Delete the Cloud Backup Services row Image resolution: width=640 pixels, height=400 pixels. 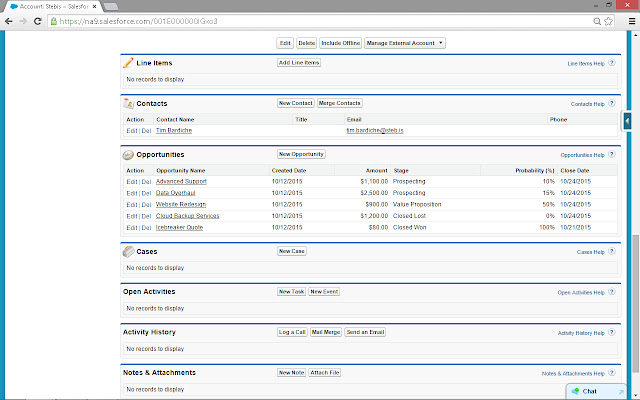[x=146, y=216]
